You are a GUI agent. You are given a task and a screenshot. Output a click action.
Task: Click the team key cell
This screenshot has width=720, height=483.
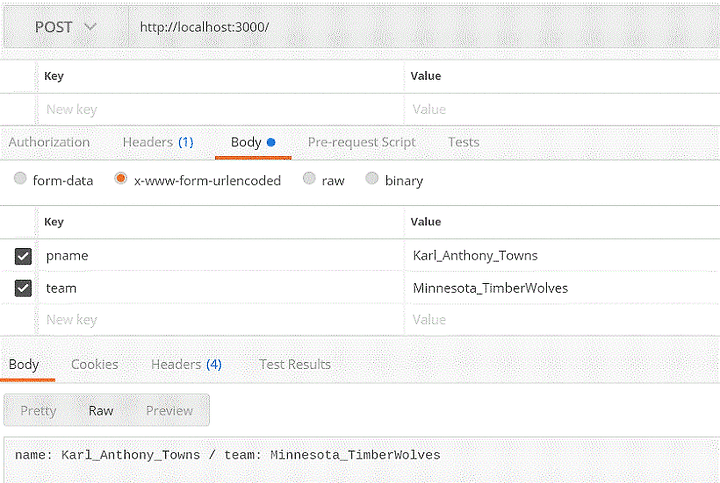point(220,288)
